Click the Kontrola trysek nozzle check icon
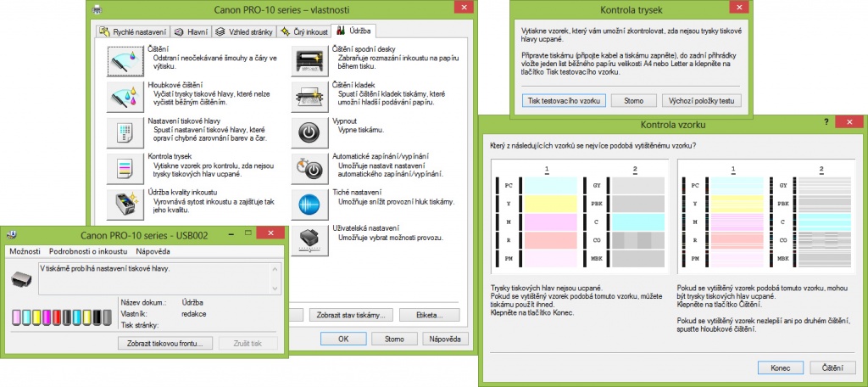This screenshot has width=868, height=387. 125,169
